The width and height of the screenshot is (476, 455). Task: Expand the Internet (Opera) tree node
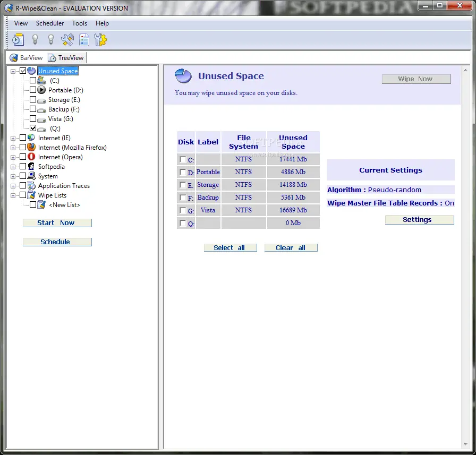[13, 158]
